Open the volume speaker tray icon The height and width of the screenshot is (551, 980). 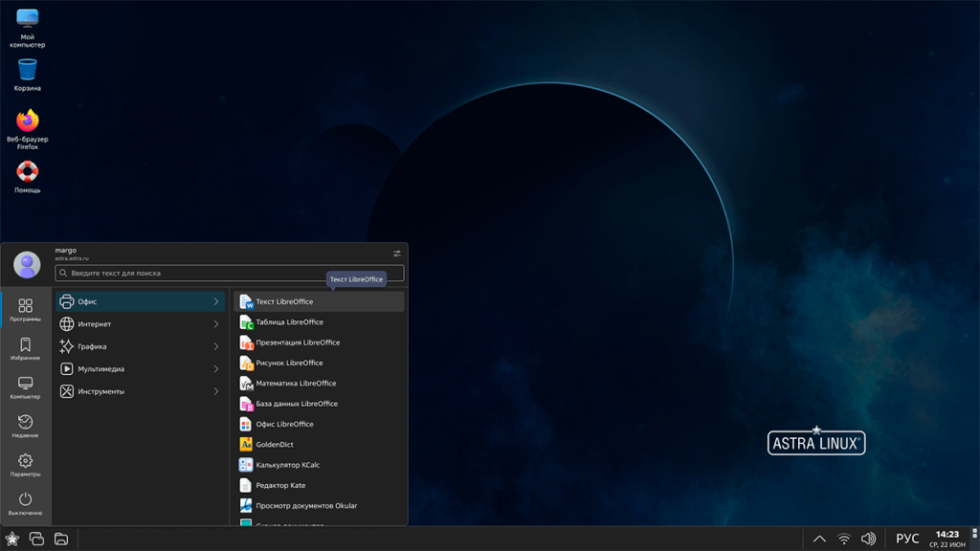(868, 539)
